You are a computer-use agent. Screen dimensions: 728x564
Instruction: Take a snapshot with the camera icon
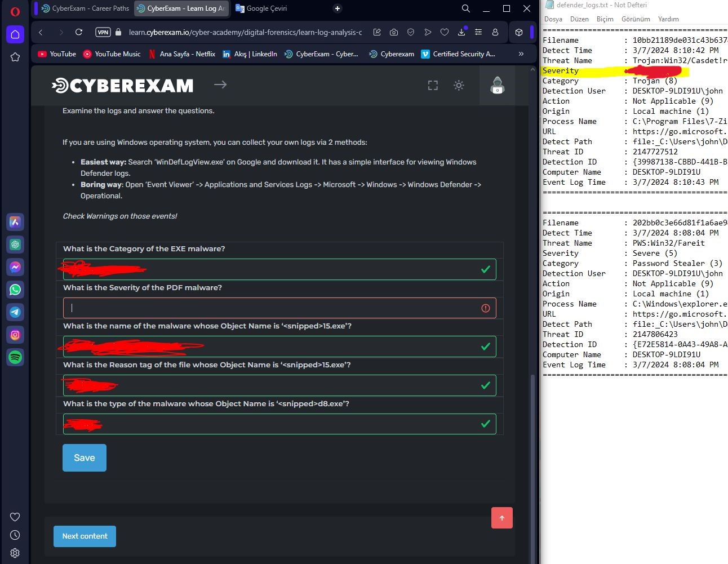click(x=393, y=33)
